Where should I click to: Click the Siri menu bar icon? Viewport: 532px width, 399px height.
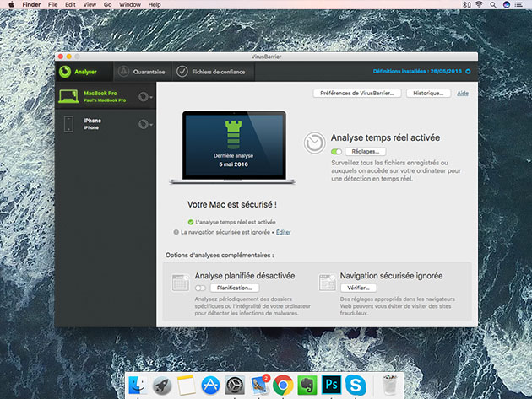tap(507, 4)
